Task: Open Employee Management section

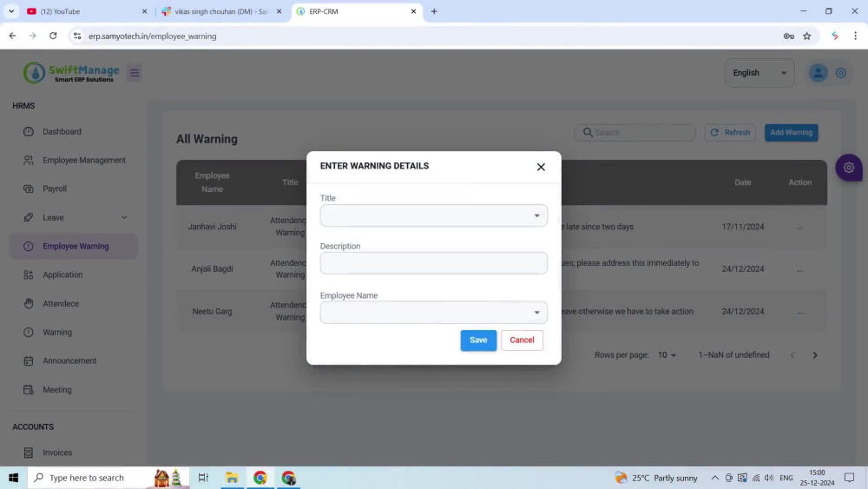Action: (84, 160)
